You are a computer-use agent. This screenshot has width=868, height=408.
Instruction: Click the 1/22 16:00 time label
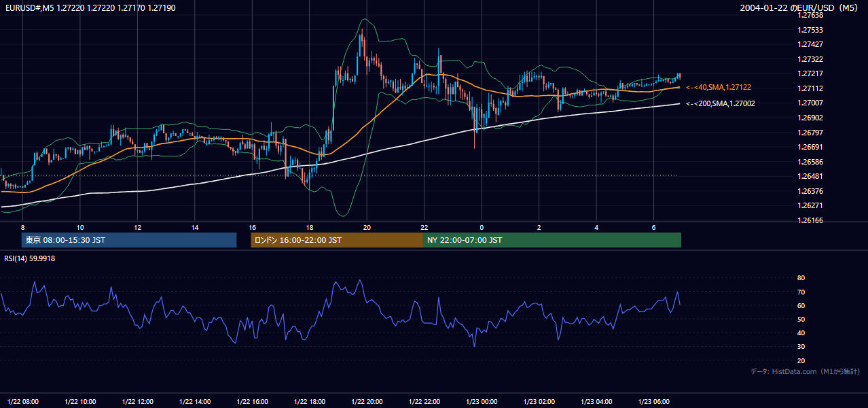coord(252,401)
